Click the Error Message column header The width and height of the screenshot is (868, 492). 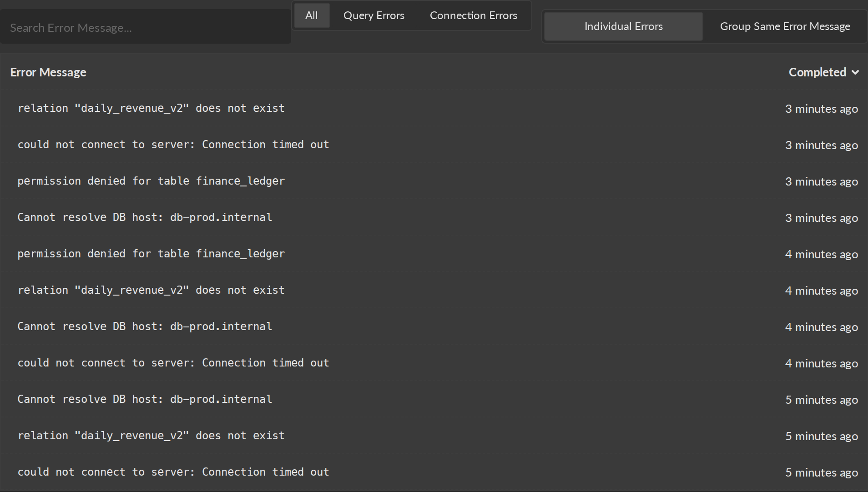coord(48,72)
